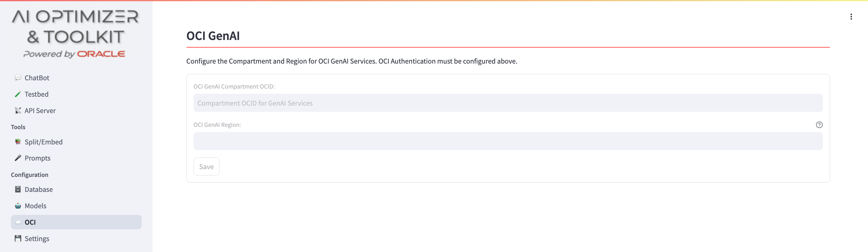
Task: Go to the Testbed page
Action: tap(76, 94)
